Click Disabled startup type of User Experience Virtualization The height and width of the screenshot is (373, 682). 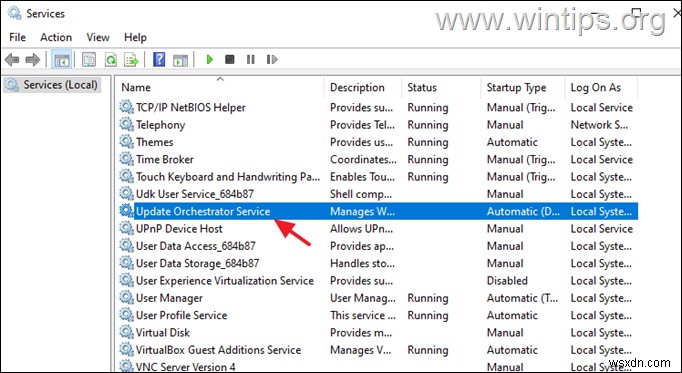(507, 281)
